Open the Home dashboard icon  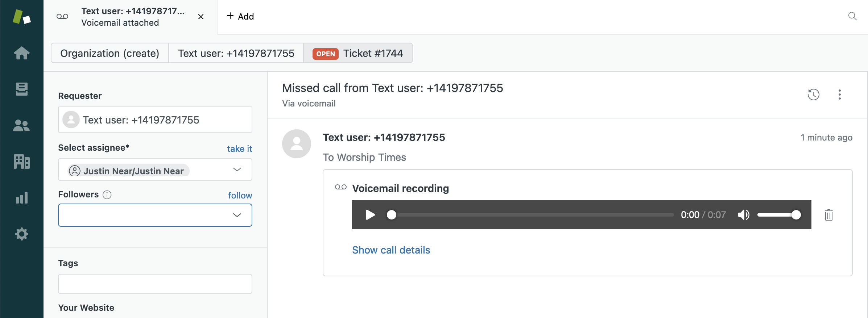tap(21, 53)
